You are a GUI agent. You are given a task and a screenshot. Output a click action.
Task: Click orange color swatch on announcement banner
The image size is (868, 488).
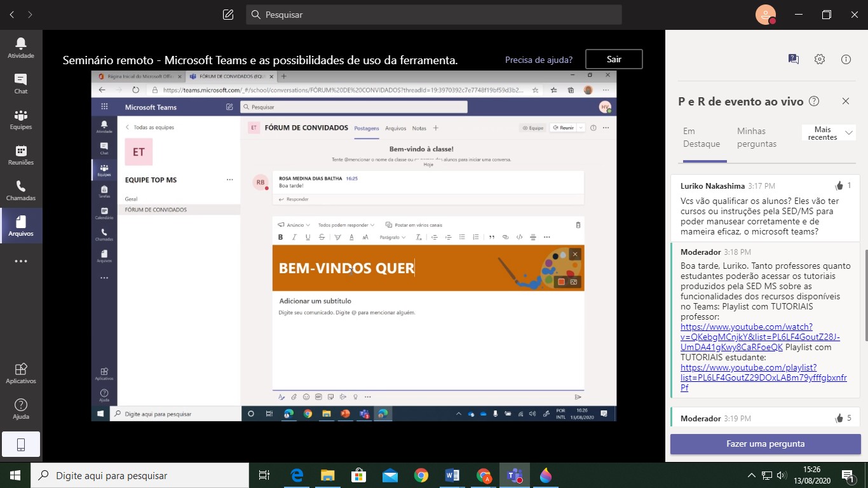561,281
